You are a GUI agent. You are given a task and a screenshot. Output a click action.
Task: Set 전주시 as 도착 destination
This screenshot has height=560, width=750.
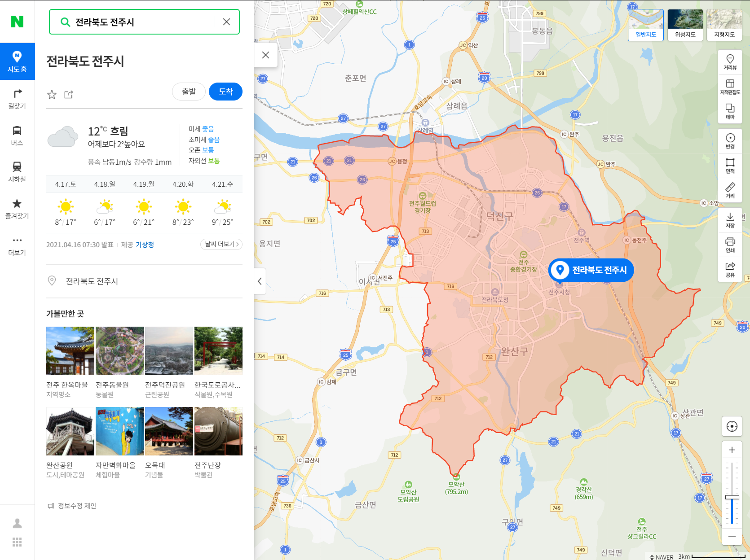pos(225,92)
